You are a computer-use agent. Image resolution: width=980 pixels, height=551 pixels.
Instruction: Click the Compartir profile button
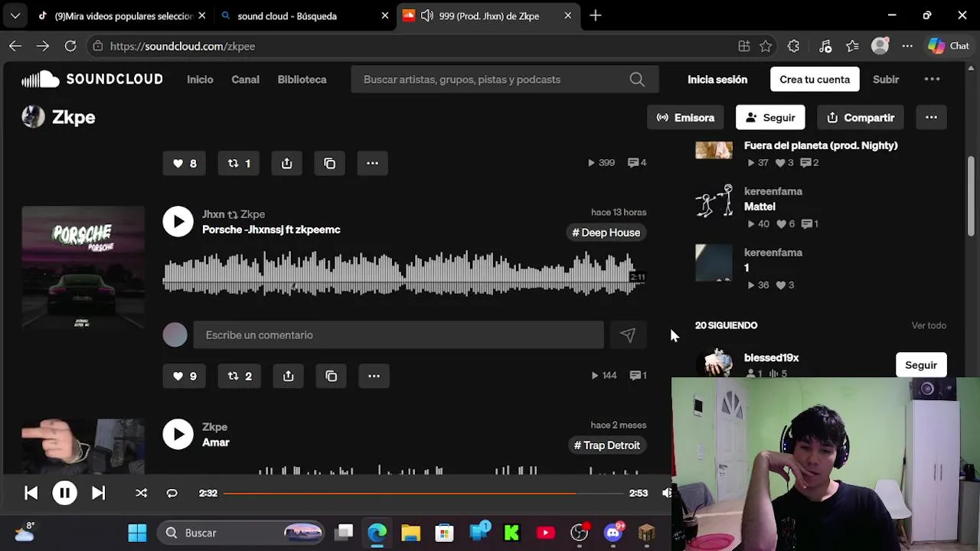861,117
